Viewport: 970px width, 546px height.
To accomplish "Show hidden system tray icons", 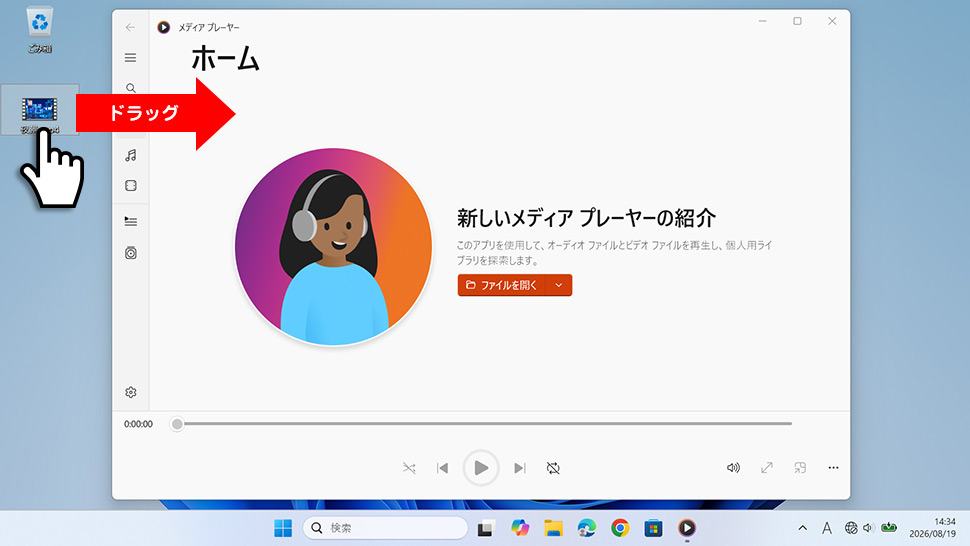I will tap(802, 528).
